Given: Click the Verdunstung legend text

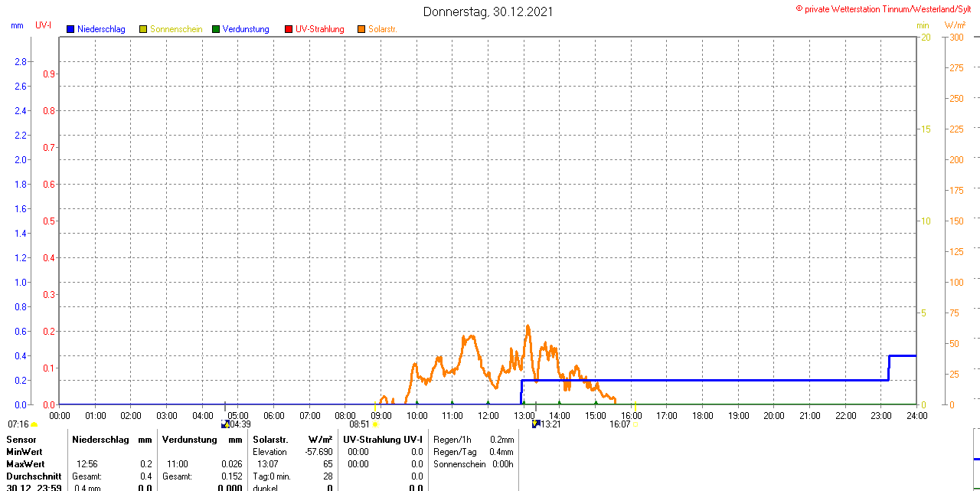Looking at the screenshot, I should click(x=246, y=29).
